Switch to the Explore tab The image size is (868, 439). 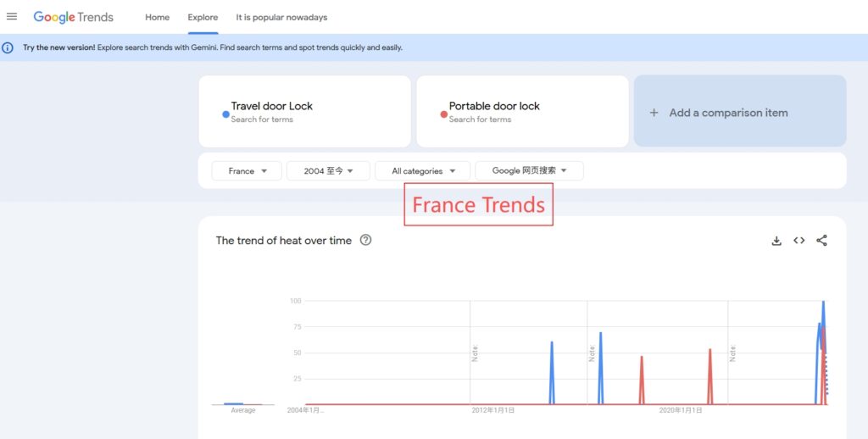click(203, 17)
